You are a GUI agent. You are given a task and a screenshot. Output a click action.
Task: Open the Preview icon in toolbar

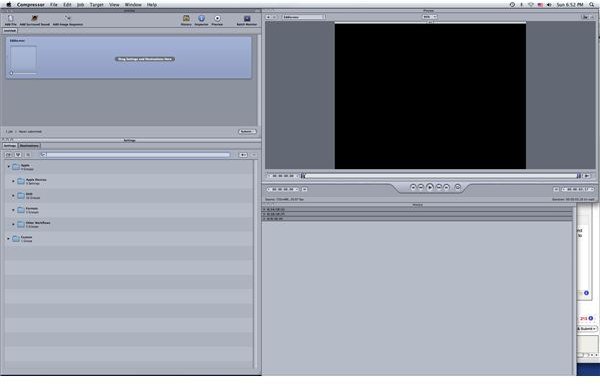pos(217,19)
